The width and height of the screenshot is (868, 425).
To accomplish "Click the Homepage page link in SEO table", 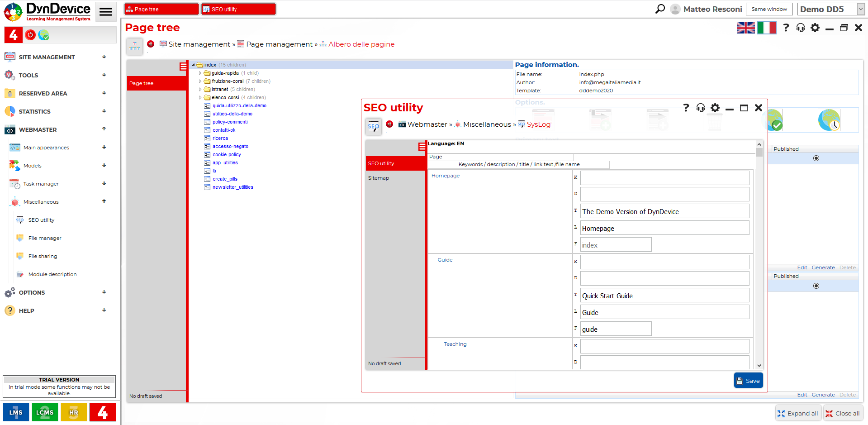I will click(x=446, y=176).
